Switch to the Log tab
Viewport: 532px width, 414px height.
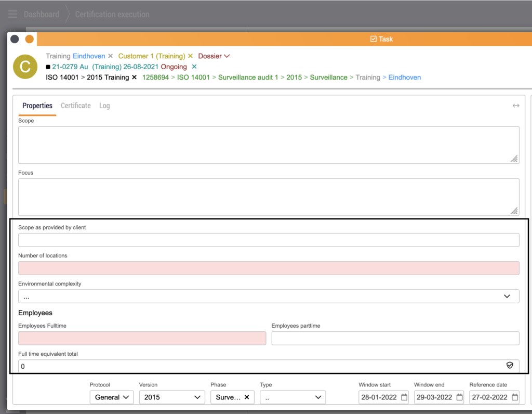click(x=104, y=106)
